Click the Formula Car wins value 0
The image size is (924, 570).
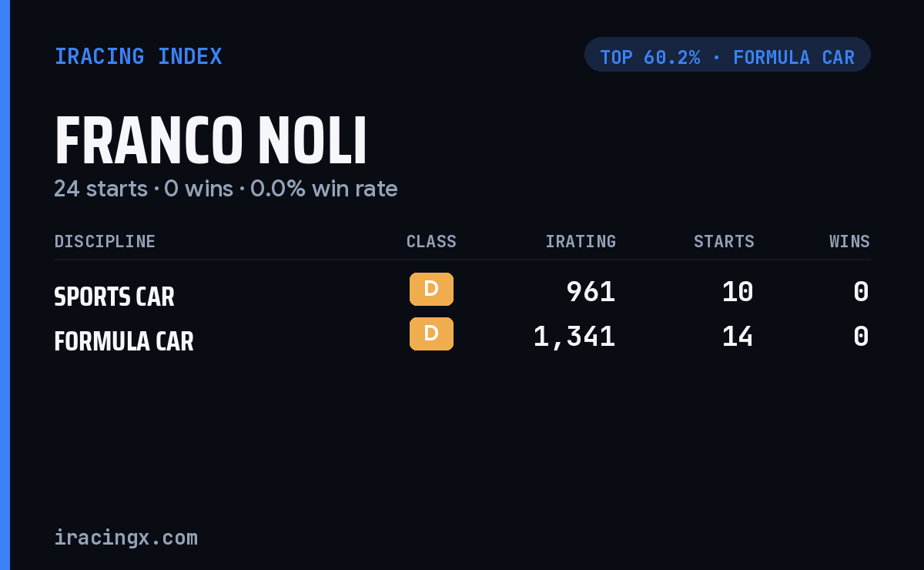click(x=861, y=336)
